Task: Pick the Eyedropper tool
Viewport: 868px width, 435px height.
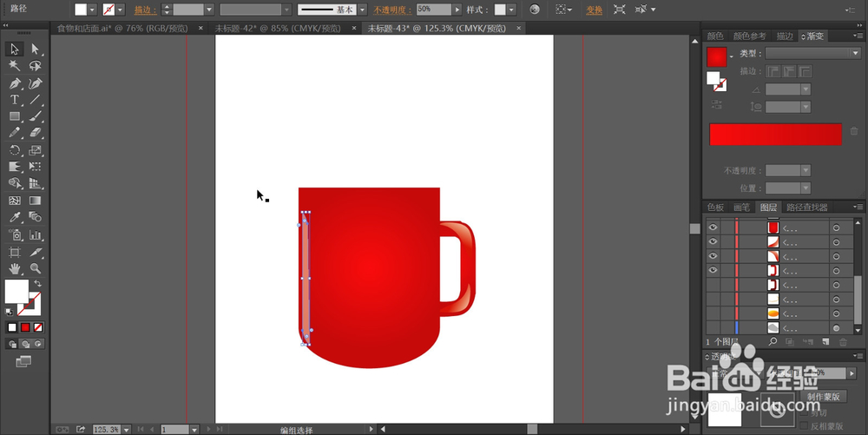Action: click(x=15, y=217)
